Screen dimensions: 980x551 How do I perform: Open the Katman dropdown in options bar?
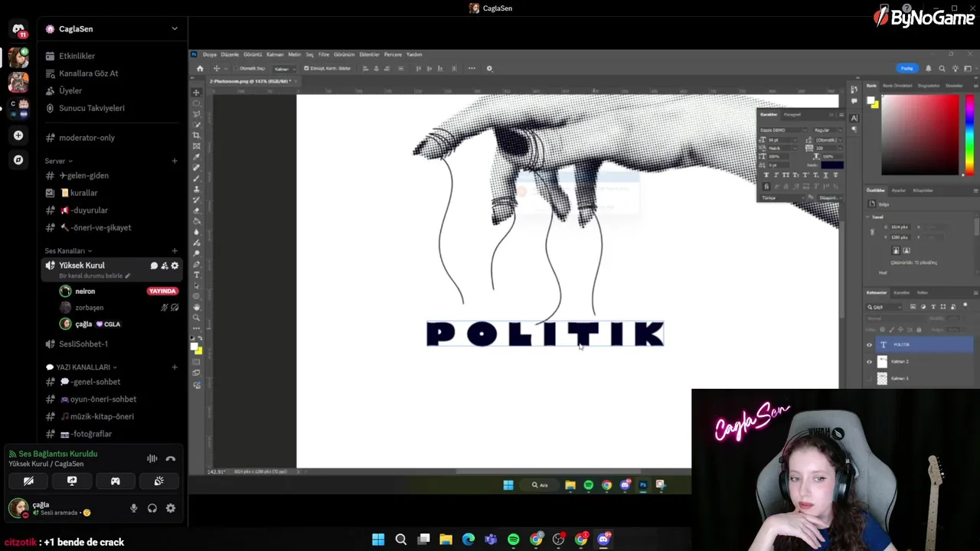(283, 68)
